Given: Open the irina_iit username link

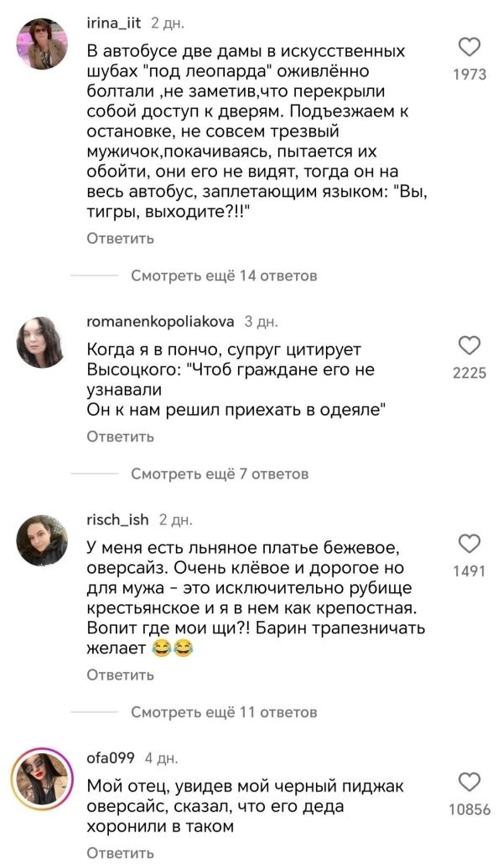Looking at the screenshot, I should [x=114, y=25].
